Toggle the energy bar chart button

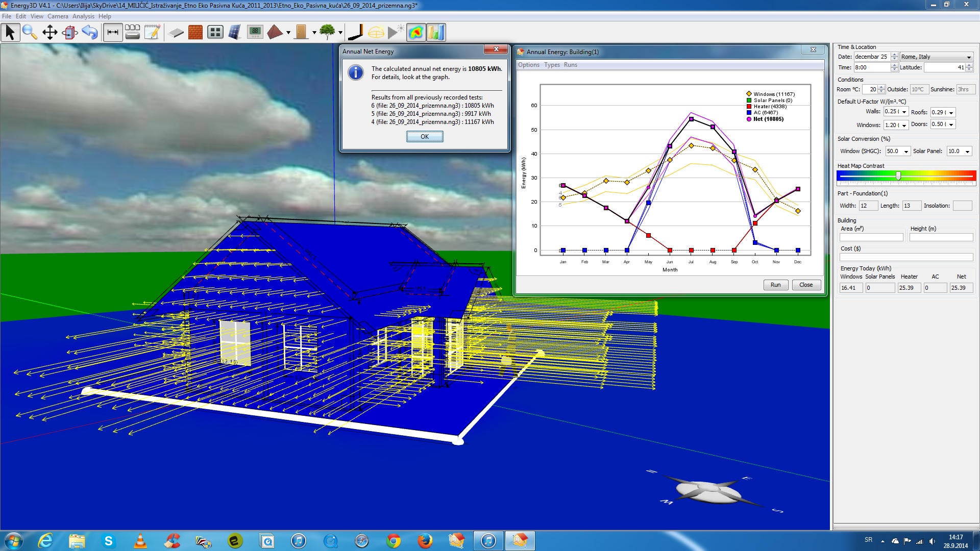[436, 33]
